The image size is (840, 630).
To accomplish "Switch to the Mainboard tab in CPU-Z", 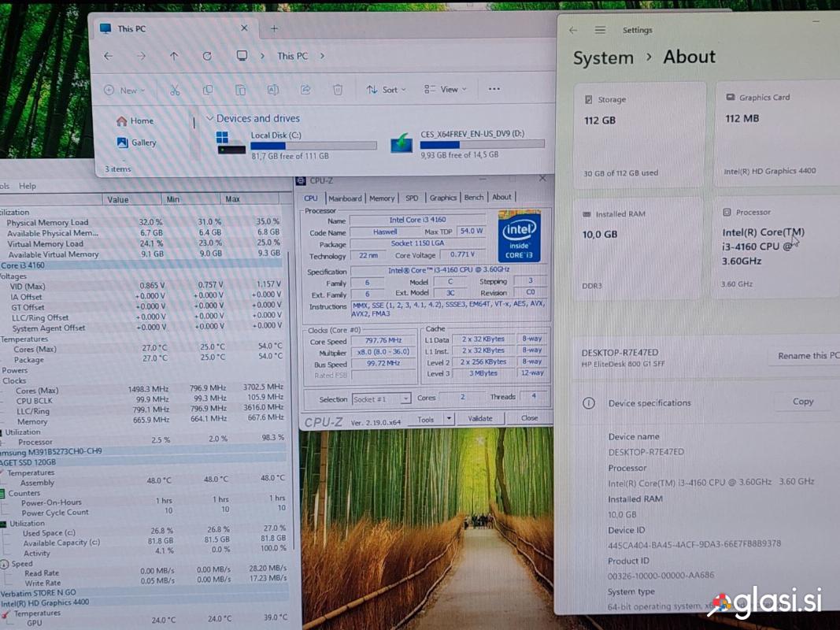I will click(x=345, y=198).
